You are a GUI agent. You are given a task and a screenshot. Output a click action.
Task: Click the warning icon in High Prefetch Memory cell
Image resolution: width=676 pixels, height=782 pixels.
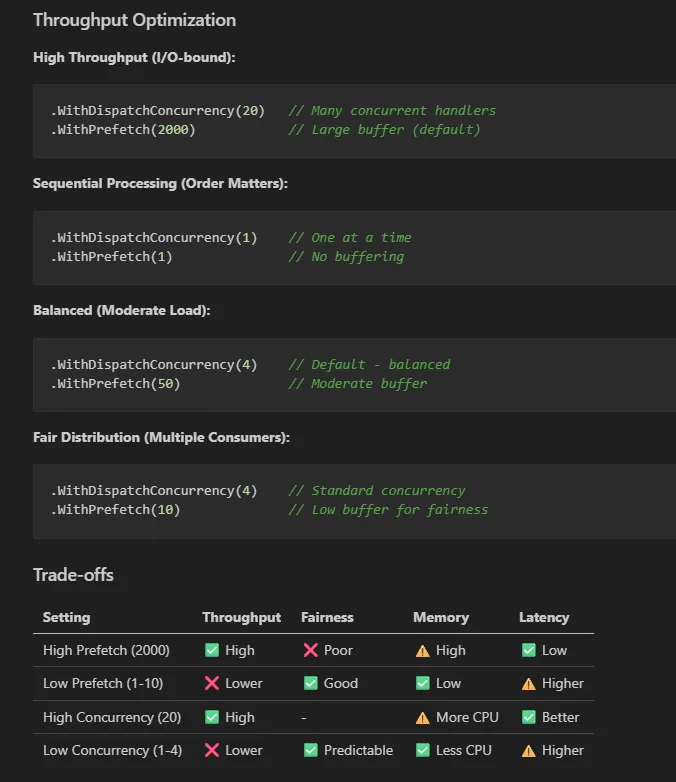pyautogui.click(x=422, y=650)
